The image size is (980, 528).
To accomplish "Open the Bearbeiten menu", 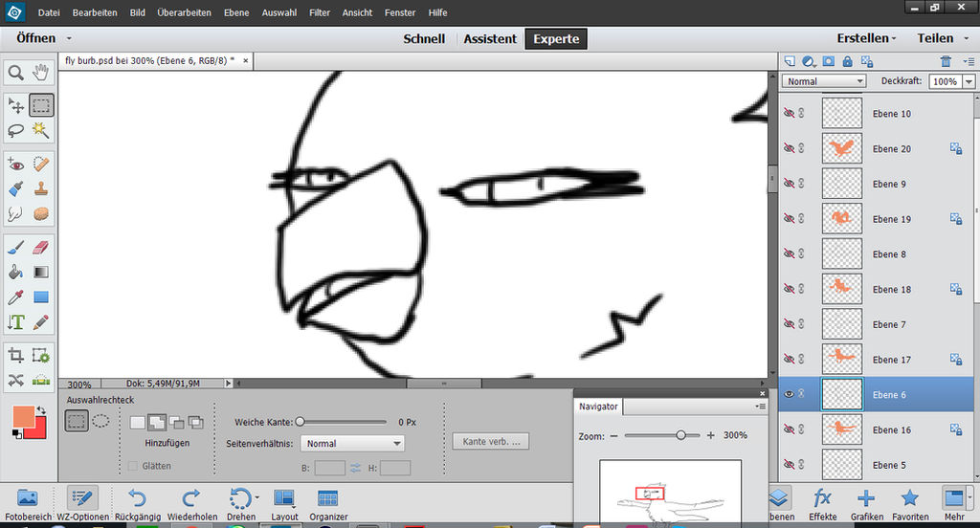I will tap(95, 12).
